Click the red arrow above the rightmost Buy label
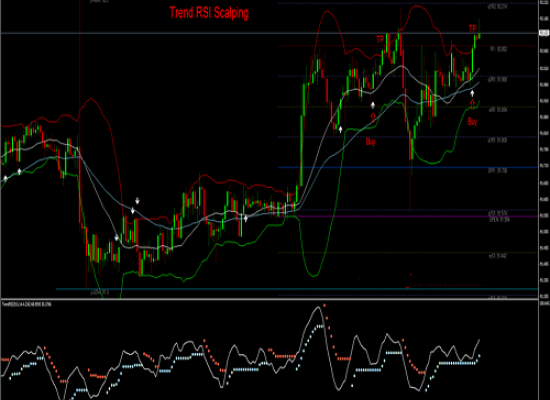 pyautogui.click(x=472, y=104)
